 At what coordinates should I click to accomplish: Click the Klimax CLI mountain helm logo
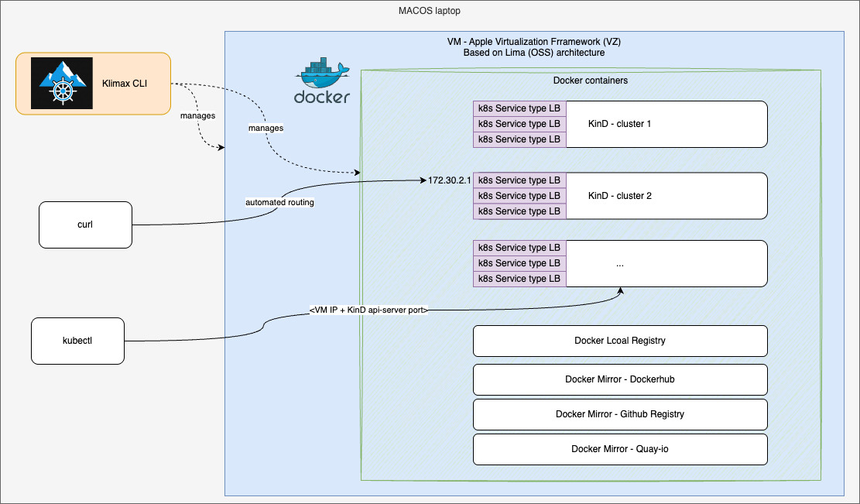61,84
